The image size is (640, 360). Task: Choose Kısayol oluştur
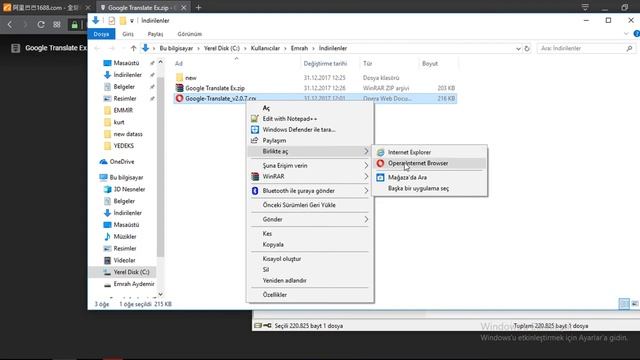coord(310,259)
